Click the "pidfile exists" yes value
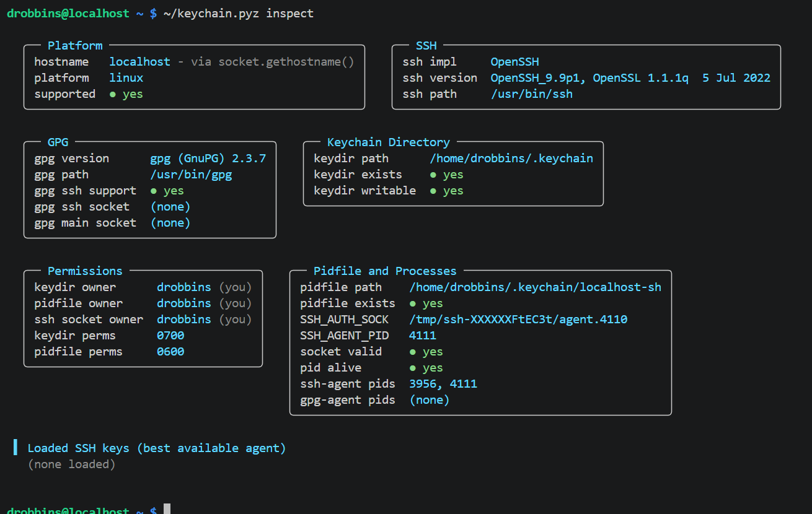 point(426,303)
